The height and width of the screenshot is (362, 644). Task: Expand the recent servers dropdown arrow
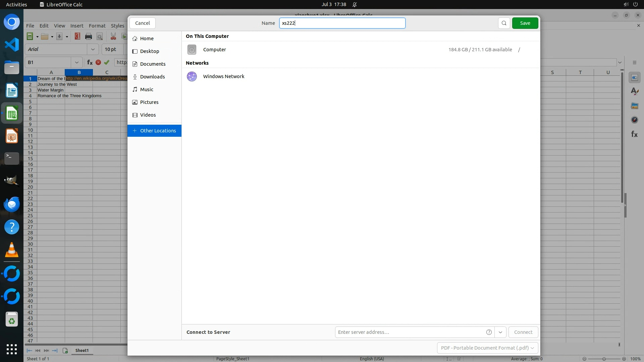coord(500,332)
